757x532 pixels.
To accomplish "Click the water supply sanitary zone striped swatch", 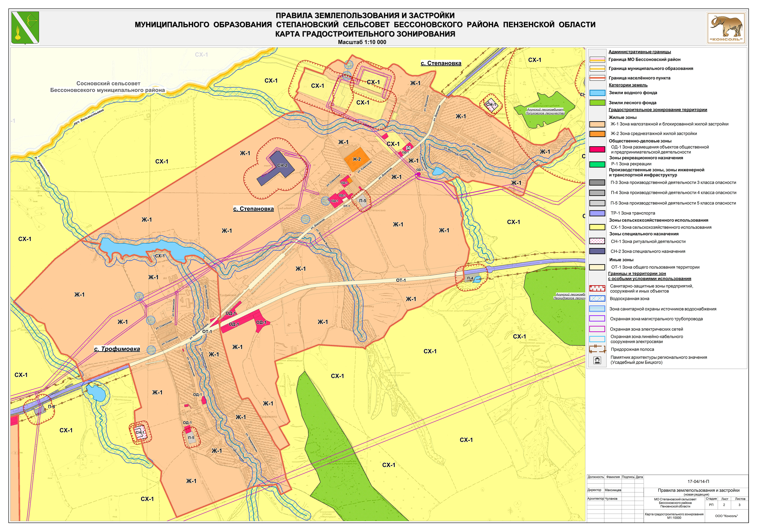I will click(597, 309).
